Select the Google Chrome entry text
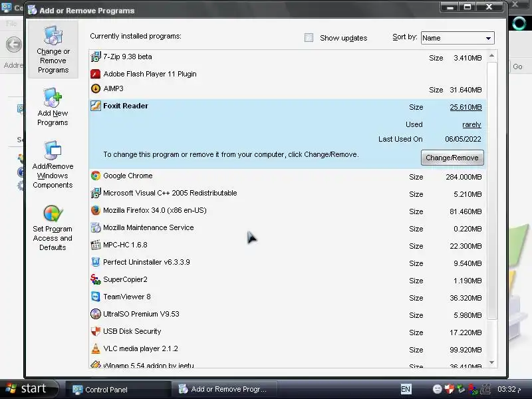Image resolution: width=532 pixels, height=399 pixels. [128, 176]
